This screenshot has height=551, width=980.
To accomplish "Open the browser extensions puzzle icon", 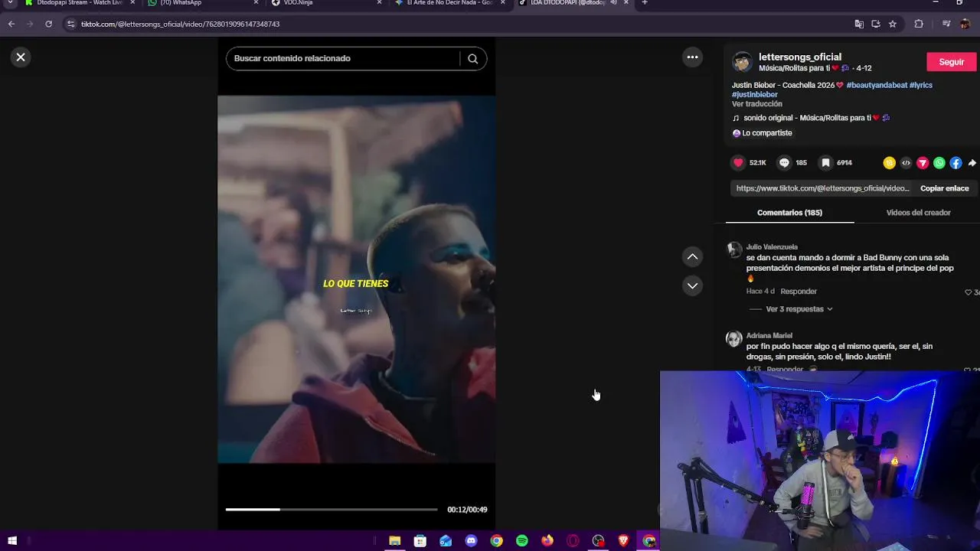I will pos(919,24).
